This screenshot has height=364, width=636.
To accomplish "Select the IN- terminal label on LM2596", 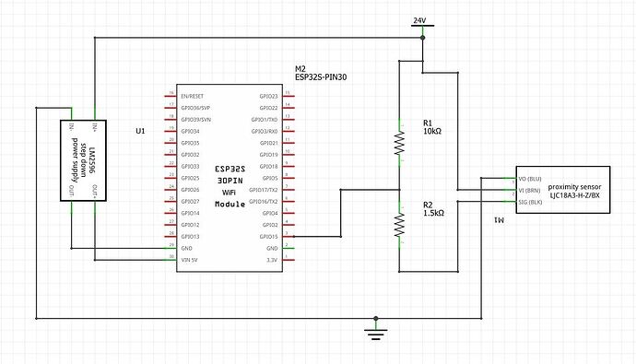I will pyautogui.click(x=72, y=126).
